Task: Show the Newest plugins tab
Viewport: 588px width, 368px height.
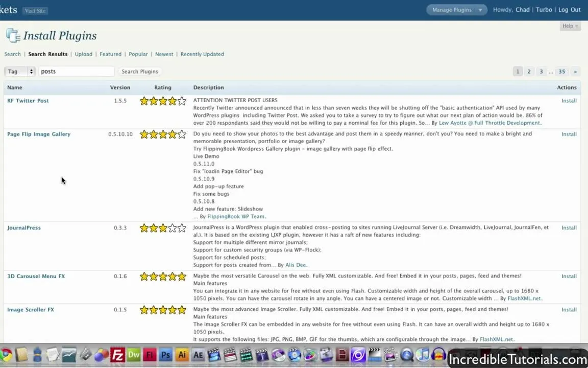Action: pyautogui.click(x=164, y=54)
